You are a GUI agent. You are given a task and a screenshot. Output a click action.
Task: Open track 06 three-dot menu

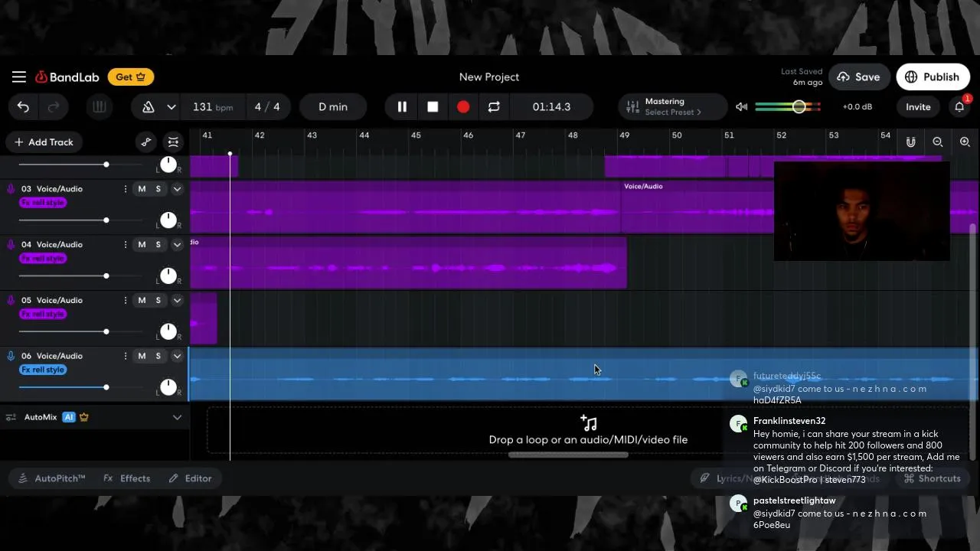coord(126,357)
